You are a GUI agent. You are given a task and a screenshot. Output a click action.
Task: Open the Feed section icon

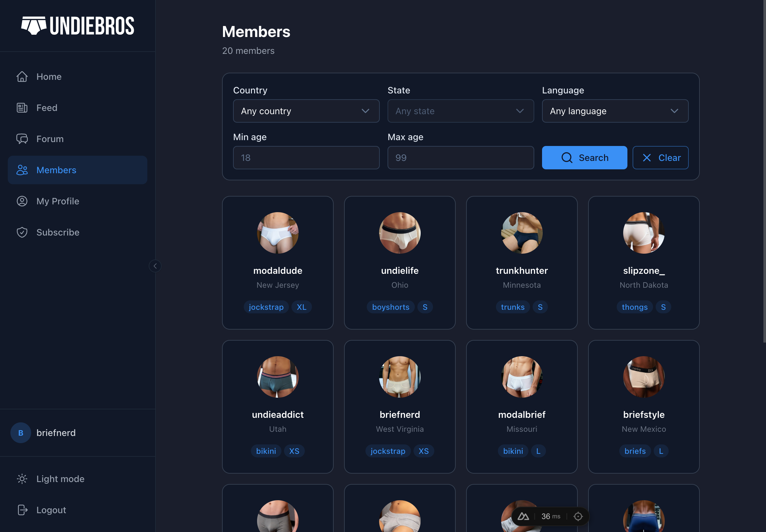tap(22, 107)
